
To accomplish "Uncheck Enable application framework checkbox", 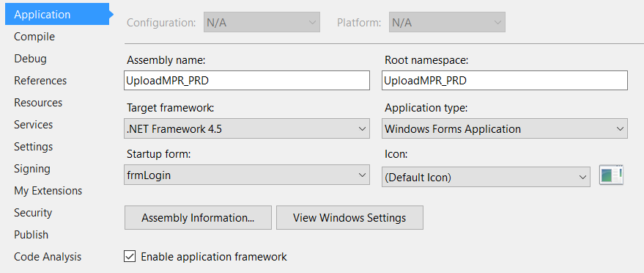I will coord(130,257).
